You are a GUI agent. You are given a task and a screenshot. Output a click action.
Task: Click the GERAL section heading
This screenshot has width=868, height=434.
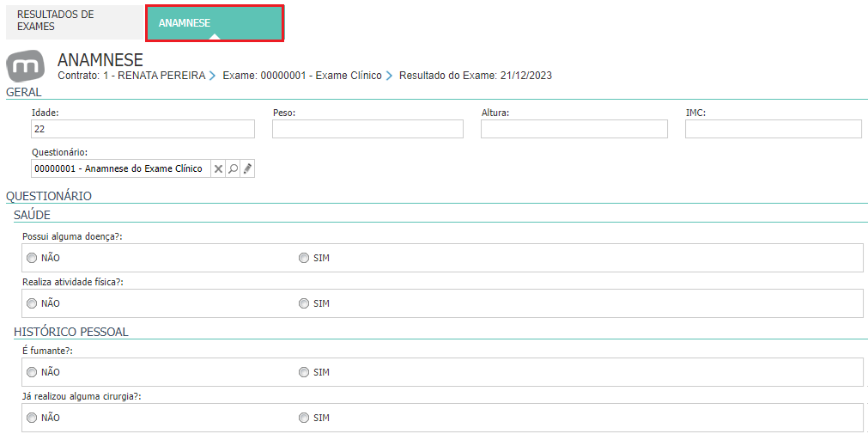tap(24, 93)
